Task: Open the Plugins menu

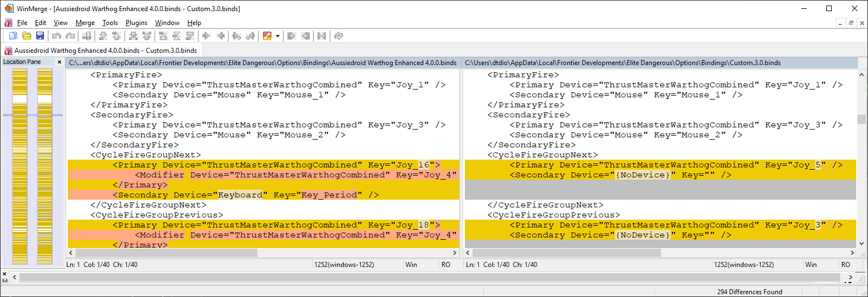Action: [x=136, y=23]
